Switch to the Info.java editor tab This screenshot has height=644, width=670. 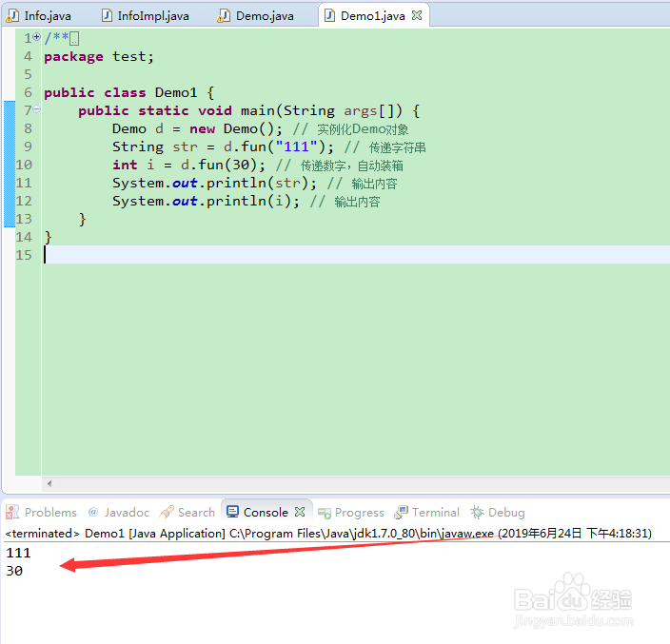(x=40, y=16)
